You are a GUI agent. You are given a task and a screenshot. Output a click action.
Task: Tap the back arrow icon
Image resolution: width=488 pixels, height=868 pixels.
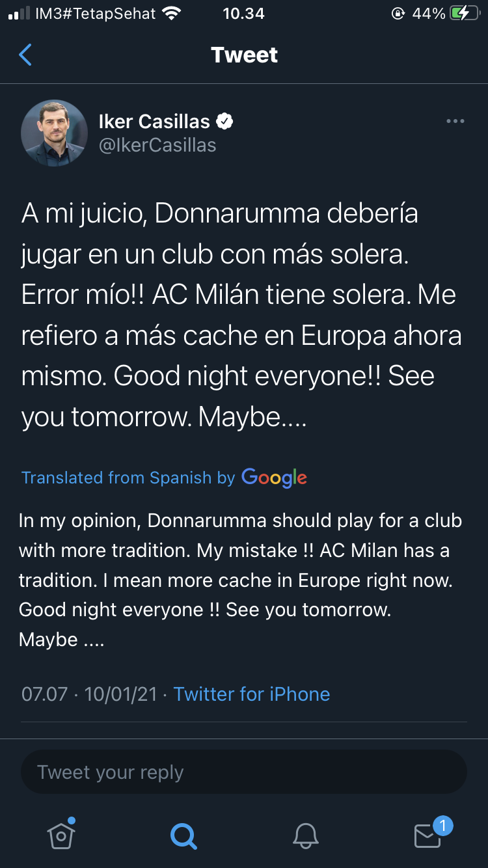click(x=25, y=55)
